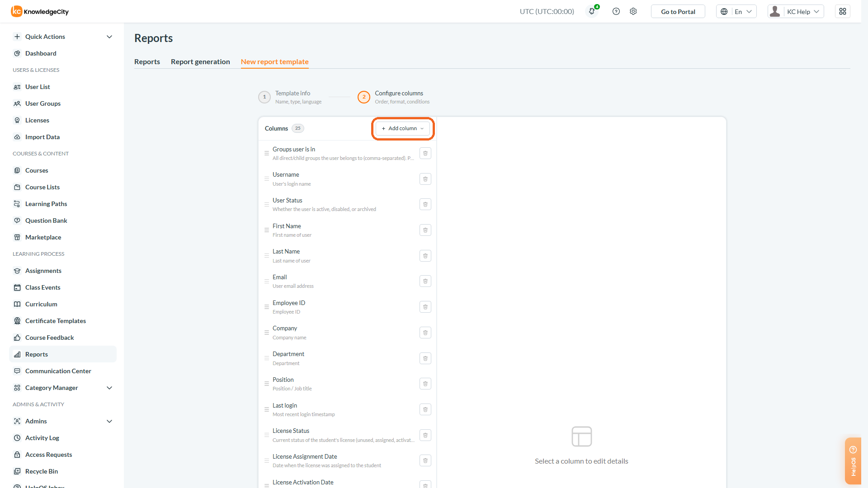The width and height of the screenshot is (868, 488).
Task: Delete the First Name column
Action: tap(425, 230)
